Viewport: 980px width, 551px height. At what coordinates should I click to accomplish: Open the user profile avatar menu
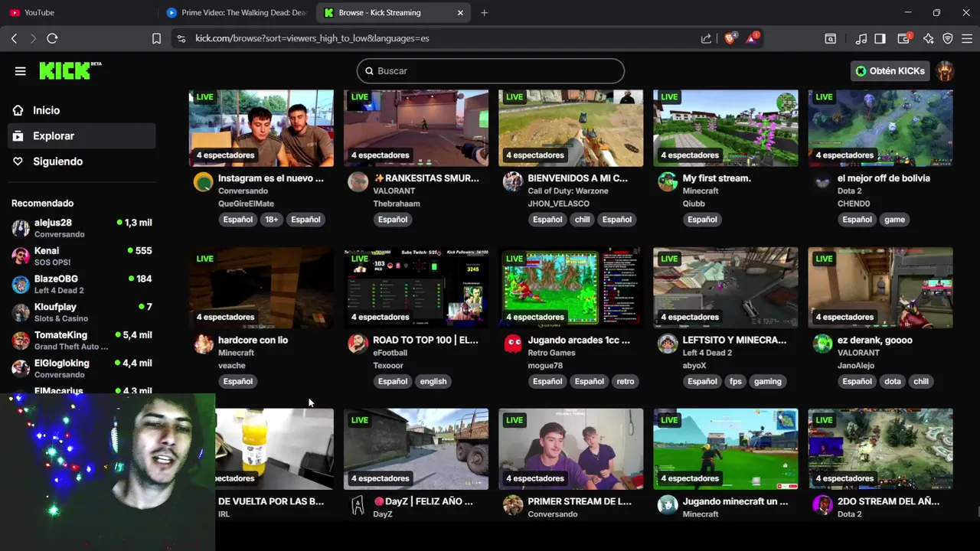(x=946, y=71)
